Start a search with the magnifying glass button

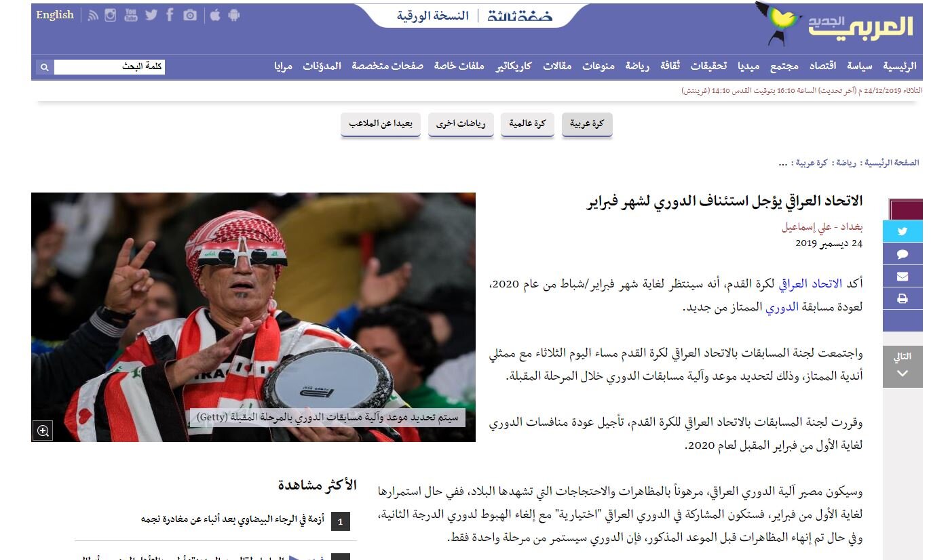(x=43, y=67)
